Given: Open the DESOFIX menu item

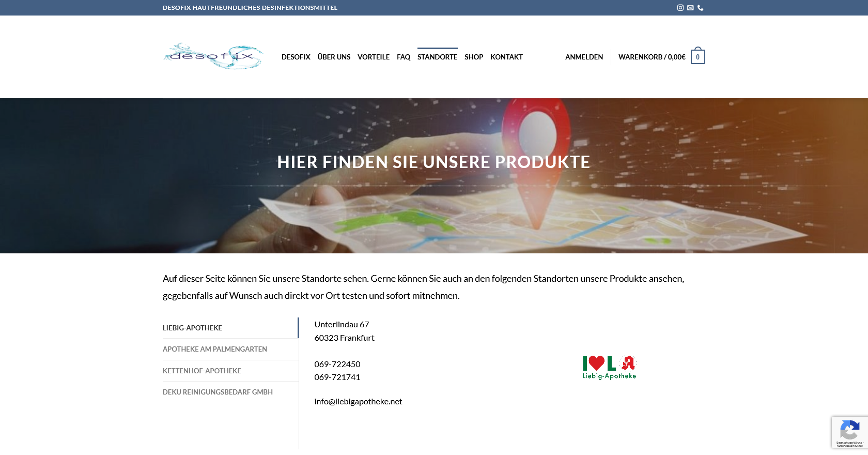Looking at the screenshot, I should click(296, 57).
